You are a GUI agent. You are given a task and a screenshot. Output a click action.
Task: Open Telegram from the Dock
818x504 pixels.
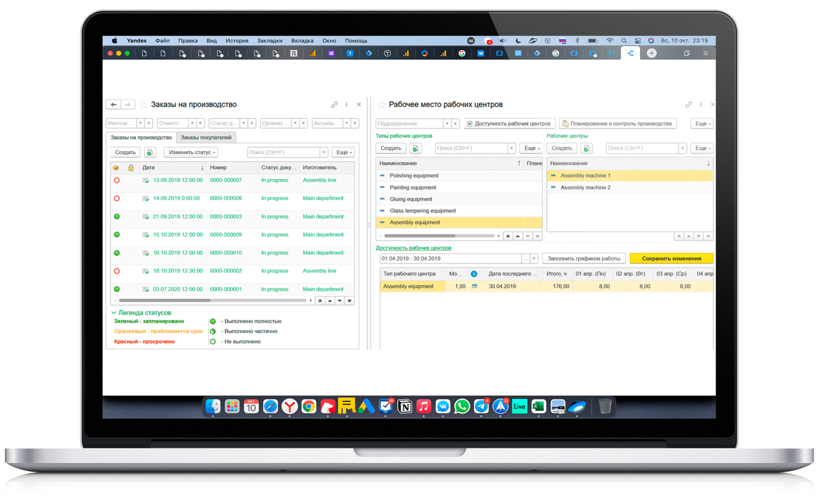point(481,406)
